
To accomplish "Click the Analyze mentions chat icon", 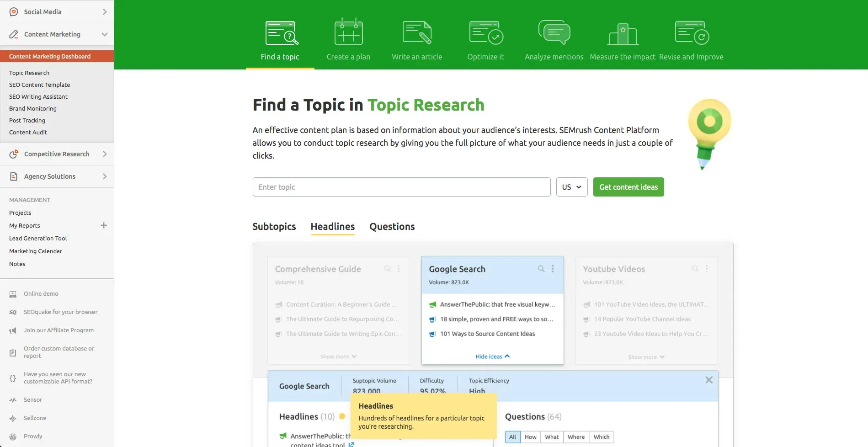I will [554, 32].
